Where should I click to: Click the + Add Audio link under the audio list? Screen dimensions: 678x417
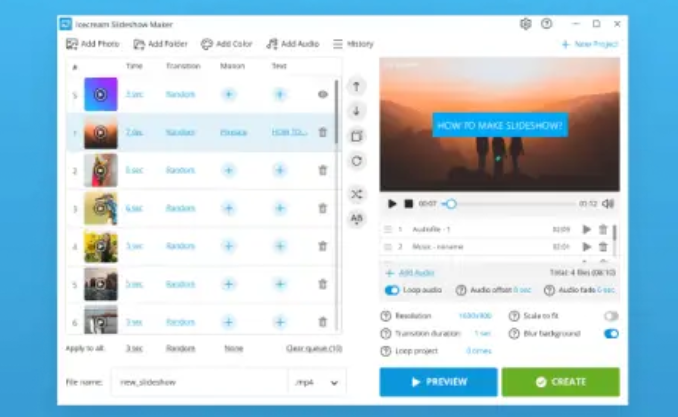pos(410,273)
